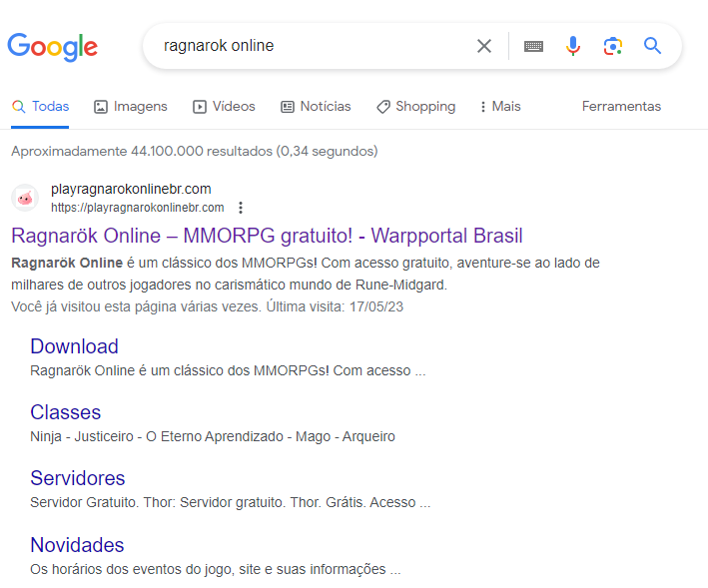Clear the search box with X

tap(484, 46)
